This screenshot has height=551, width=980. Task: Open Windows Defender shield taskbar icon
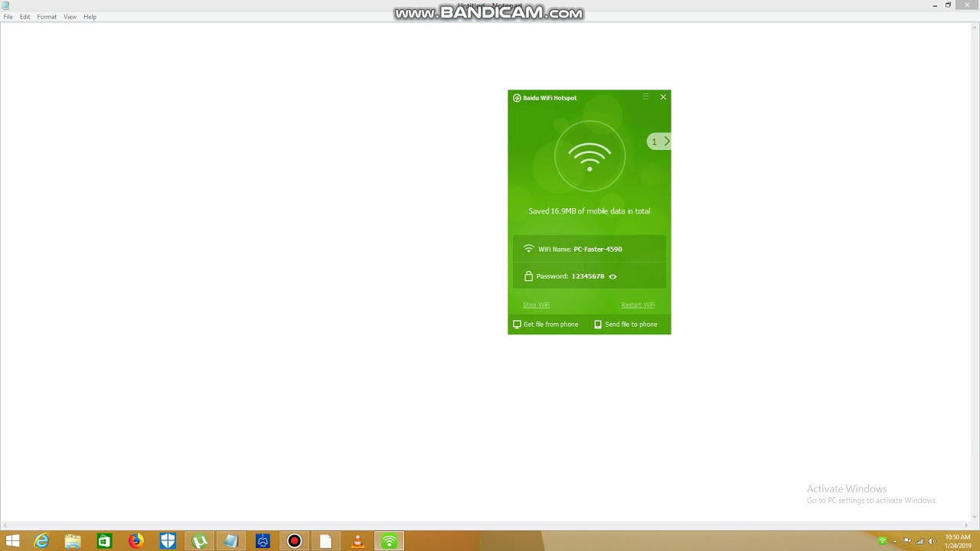[x=168, y=541]
